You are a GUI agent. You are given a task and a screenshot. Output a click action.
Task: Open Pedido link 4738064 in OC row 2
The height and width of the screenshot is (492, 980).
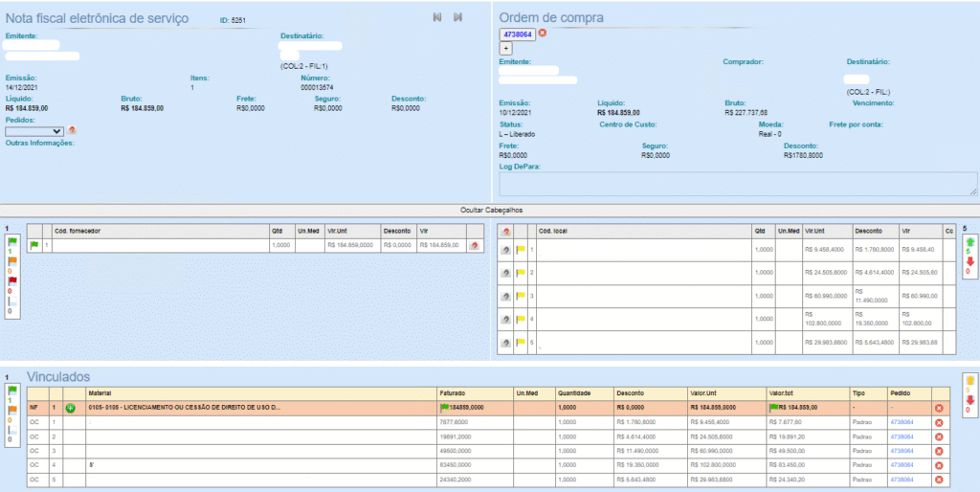pyautogui.click(x=903, y=436)
